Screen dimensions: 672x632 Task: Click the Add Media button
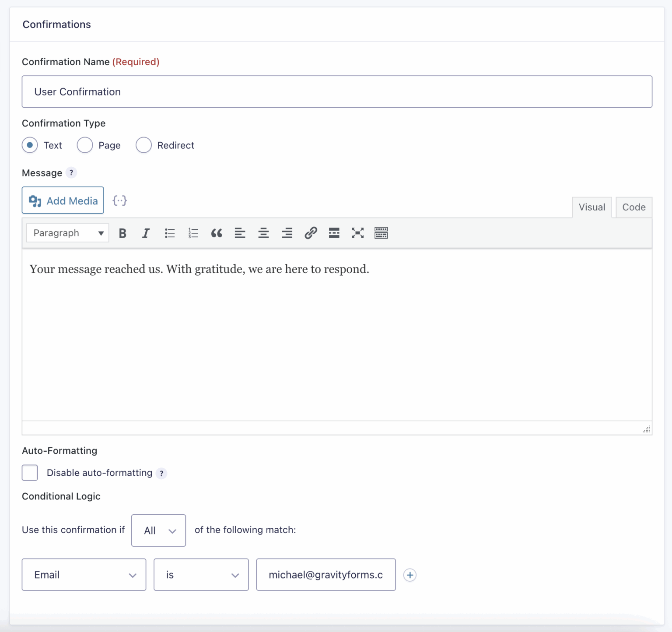(x=63, y=200)
